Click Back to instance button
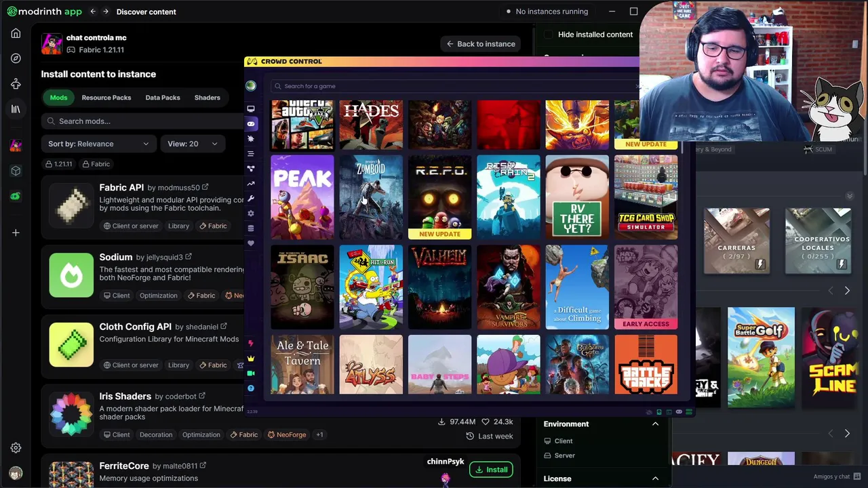Screen dimensions: 868x488 480,44
